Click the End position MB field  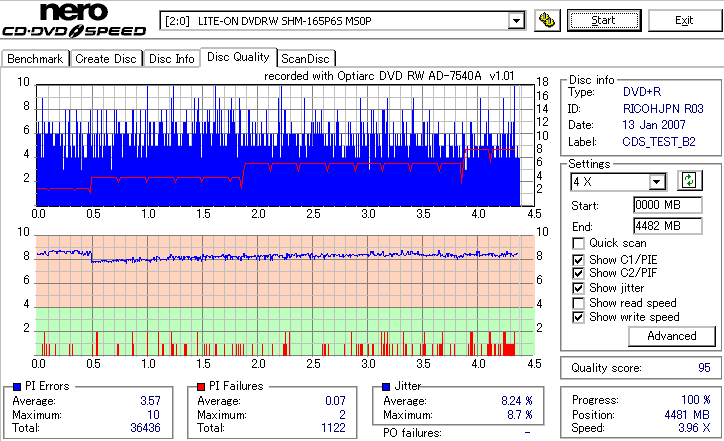668,226
